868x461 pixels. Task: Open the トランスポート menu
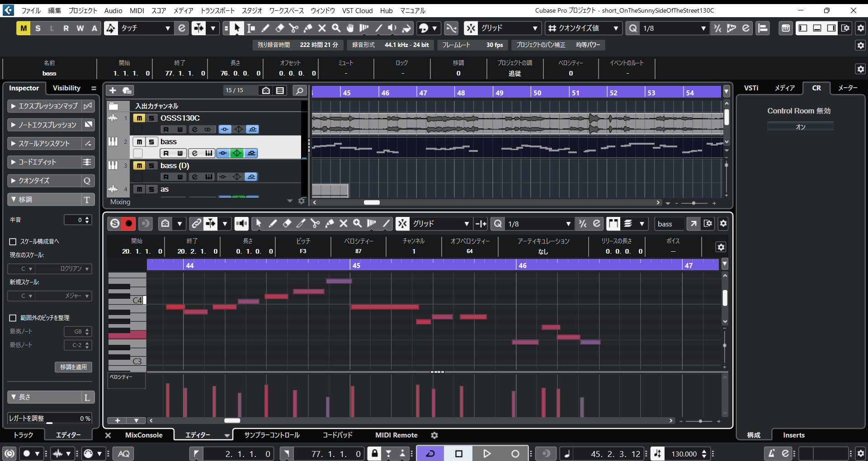[x=217, y=10]
